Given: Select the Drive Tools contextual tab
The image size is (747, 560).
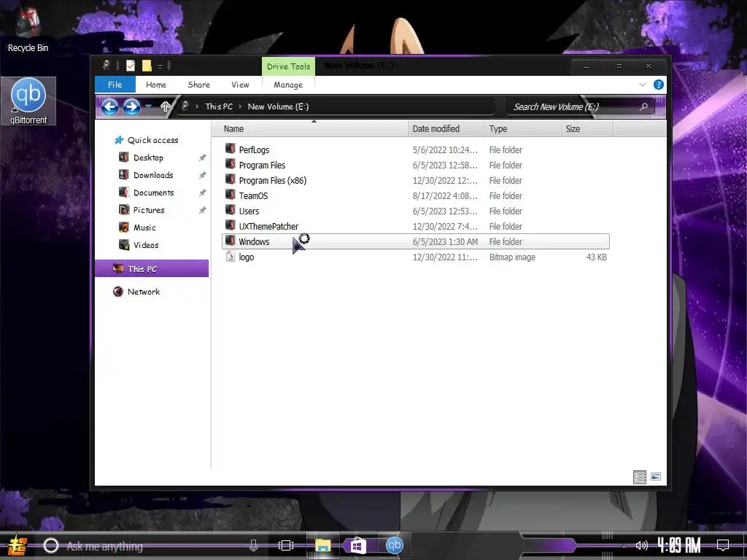Looking at the screenshot, I should click(x=288, y=66).
